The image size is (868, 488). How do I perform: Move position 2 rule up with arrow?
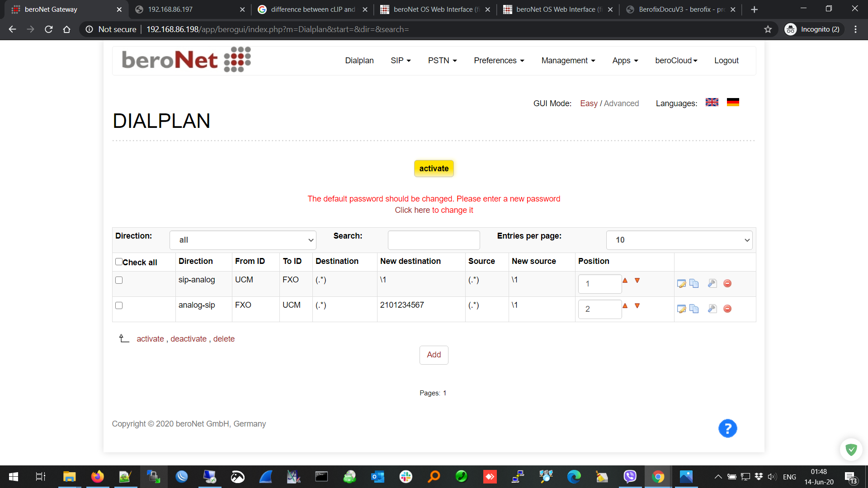click(x=625, y=306)
